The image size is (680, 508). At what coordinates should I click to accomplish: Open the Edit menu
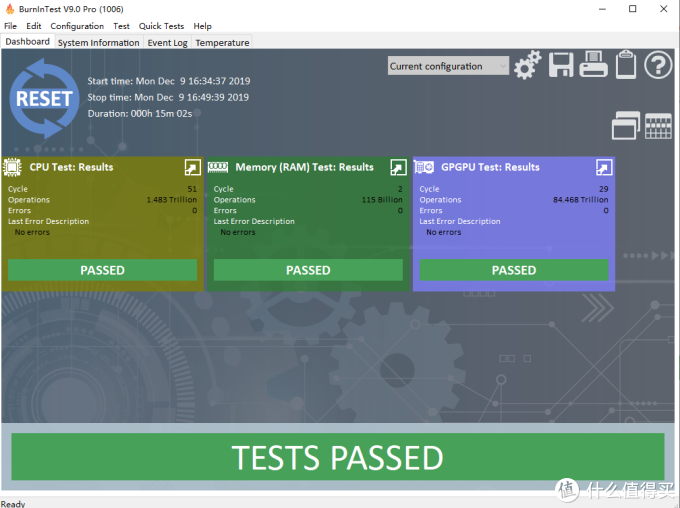[x=33, y=26]
